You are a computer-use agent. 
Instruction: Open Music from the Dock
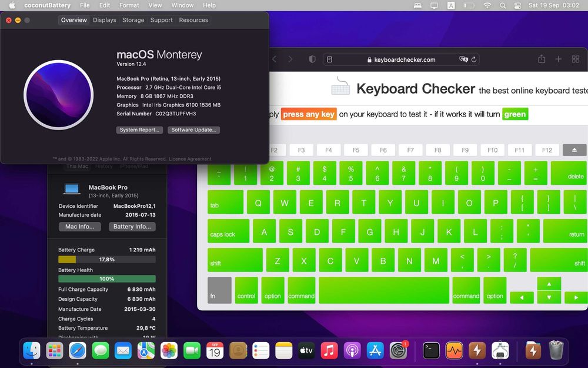click(x=329, y=351)
